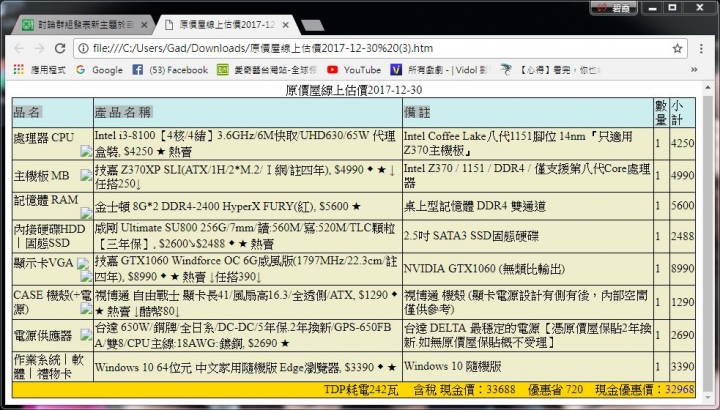
Task: Open the Google bookmark
Action: coord(100,70)
